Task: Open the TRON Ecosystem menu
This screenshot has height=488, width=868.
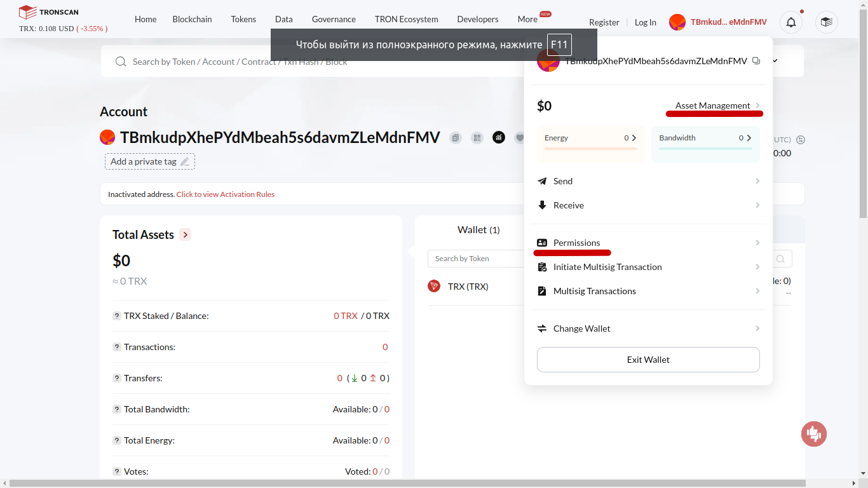Action: [x=407, y=19]
